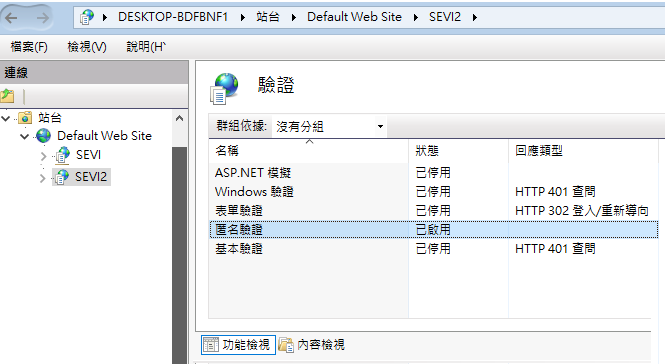Click HTTP 401 查問 for 基本驗證
This screenshot has width=665, height=364.
[555, 249]
